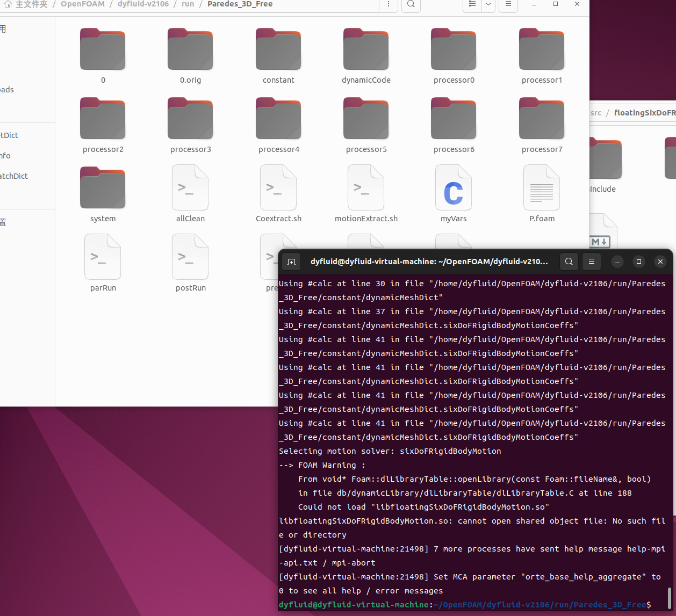Image resolution: width=676 pixels, height=616 pixels.
Task: Select the processor5 folder
Action: point(366,119)
